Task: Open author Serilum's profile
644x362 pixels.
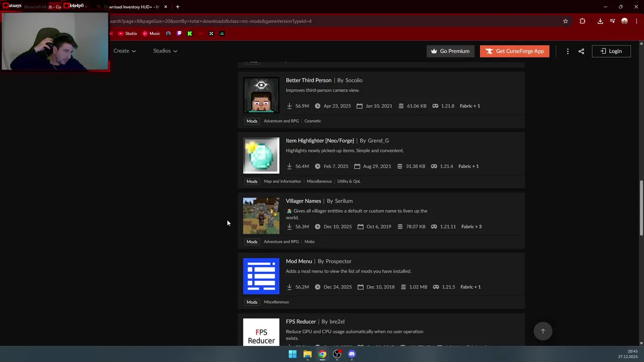Action: 344,201
